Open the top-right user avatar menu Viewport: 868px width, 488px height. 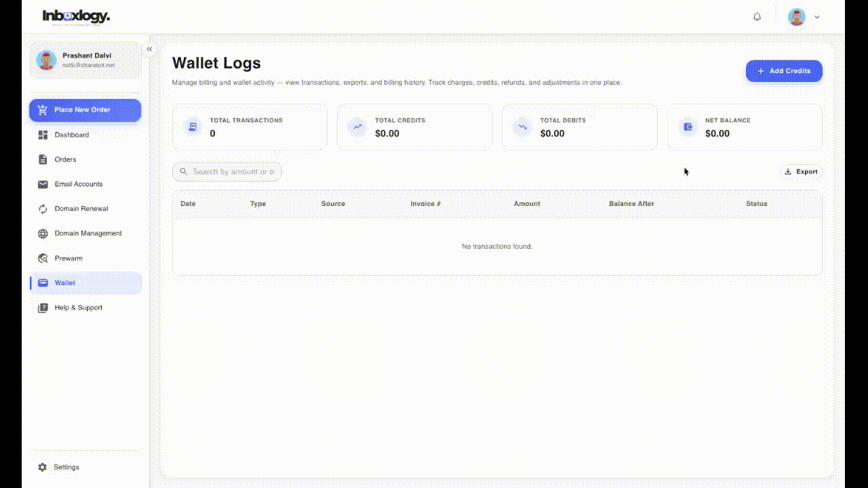pyautogui.click(x=797, y=17)
